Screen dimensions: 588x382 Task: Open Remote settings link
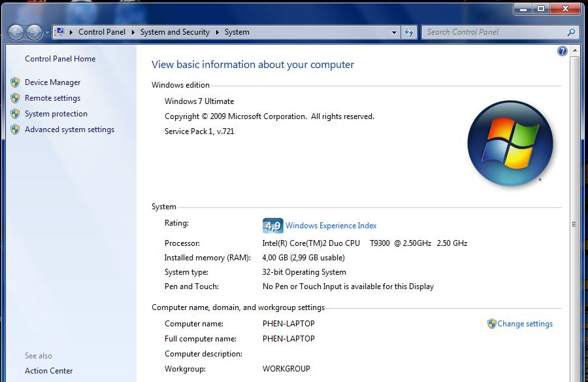52,98
